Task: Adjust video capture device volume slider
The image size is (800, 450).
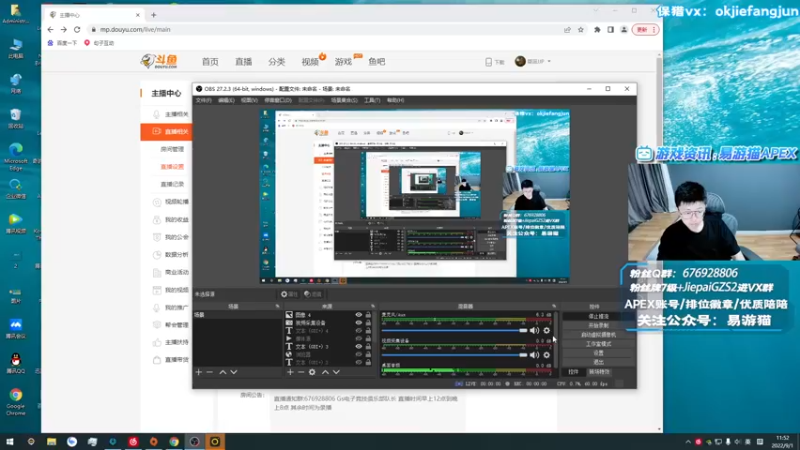Action: (455, 355)
